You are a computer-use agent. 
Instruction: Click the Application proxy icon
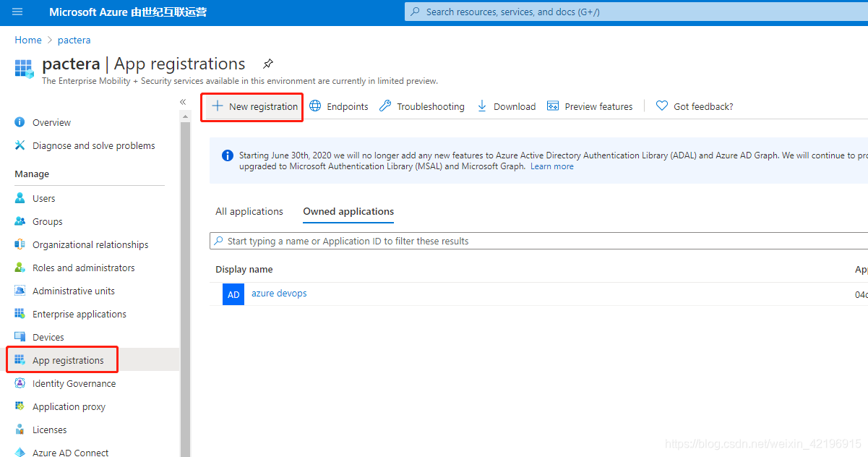pos(20,406)
